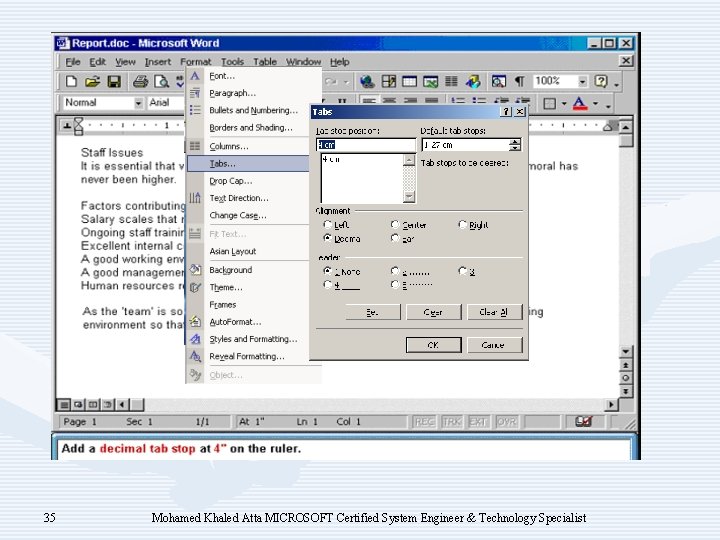Viewport: 720px width, 540px height.
Task: Click the Open folder toolbar icon
Action: pyautogui.click(x=92, y=82)
